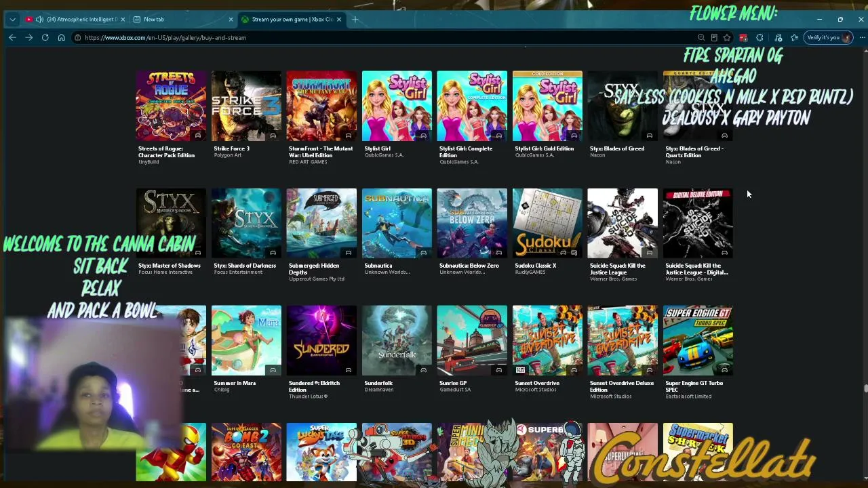Open the Stylist Girl Complete Edition cover
Viewport: 868px width, 488px height.
point(472,106)
